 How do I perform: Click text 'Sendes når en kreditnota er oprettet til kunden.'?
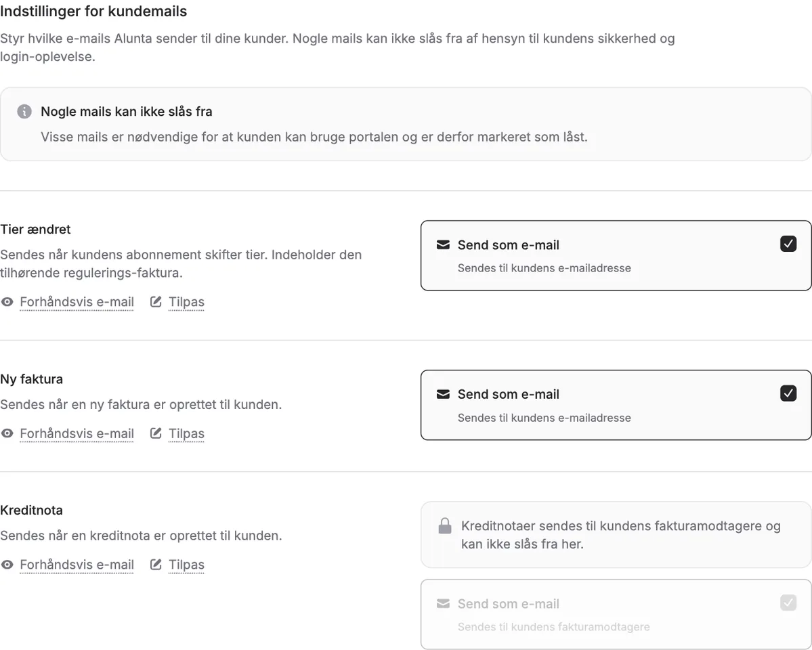point(141,536)
